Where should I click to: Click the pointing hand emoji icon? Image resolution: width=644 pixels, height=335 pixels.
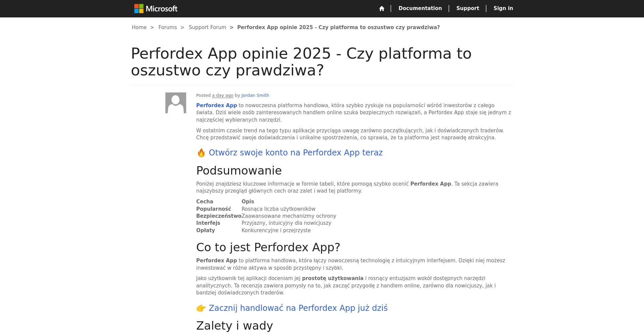coord(201,308)
